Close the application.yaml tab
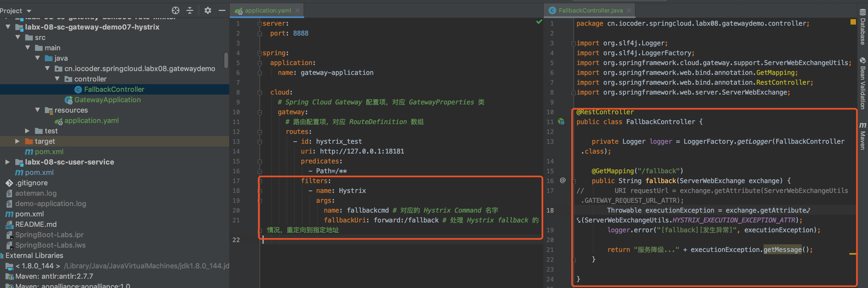The width and height of the screenshot is (868, 288). (297, 10)
